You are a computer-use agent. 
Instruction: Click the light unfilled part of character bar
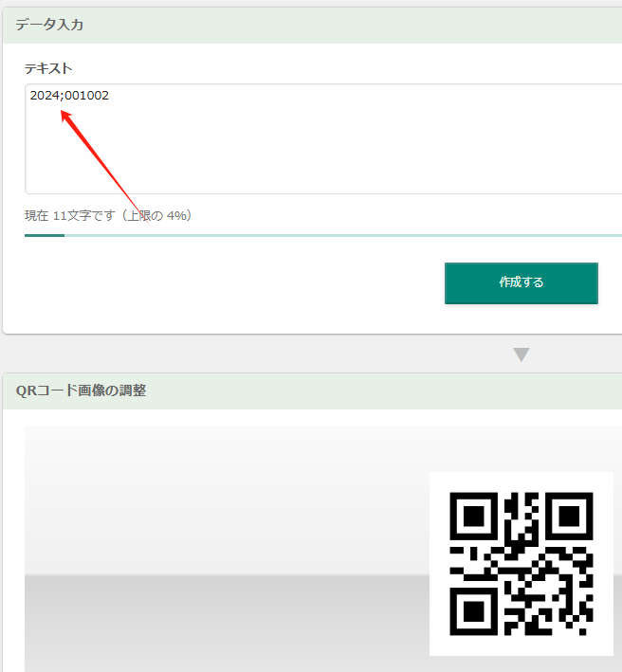point(343,235)
